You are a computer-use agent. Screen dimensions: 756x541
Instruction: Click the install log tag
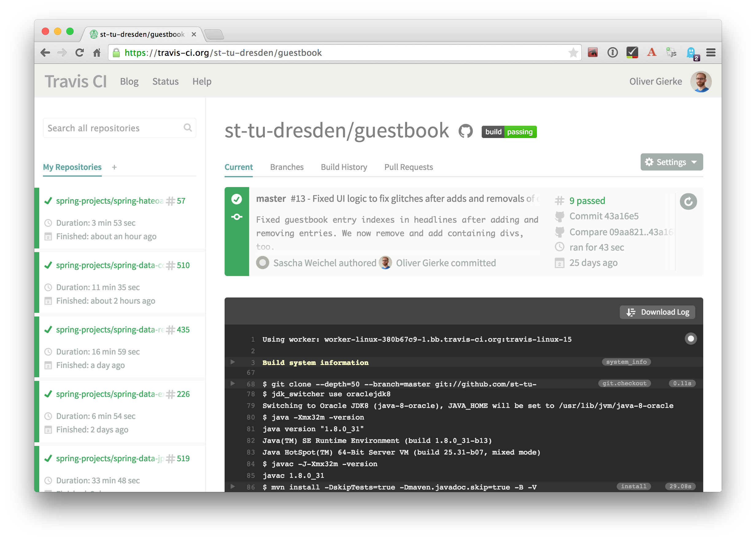(x=633, y=486)
